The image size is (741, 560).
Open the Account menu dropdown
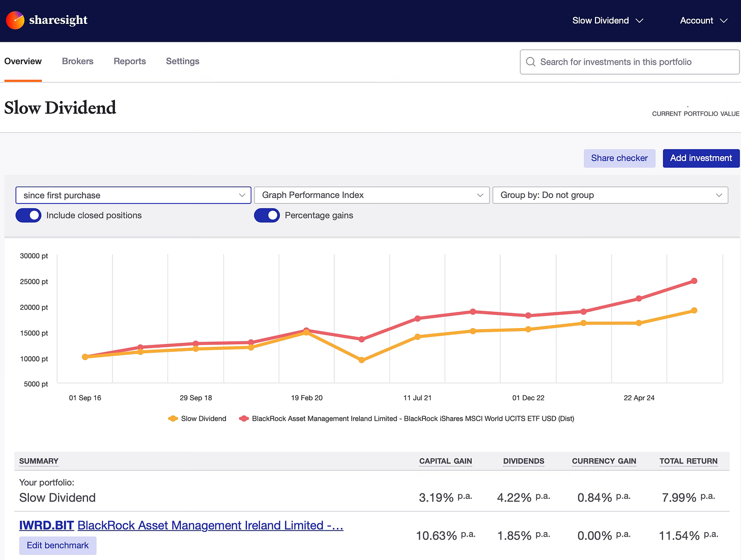704,20
